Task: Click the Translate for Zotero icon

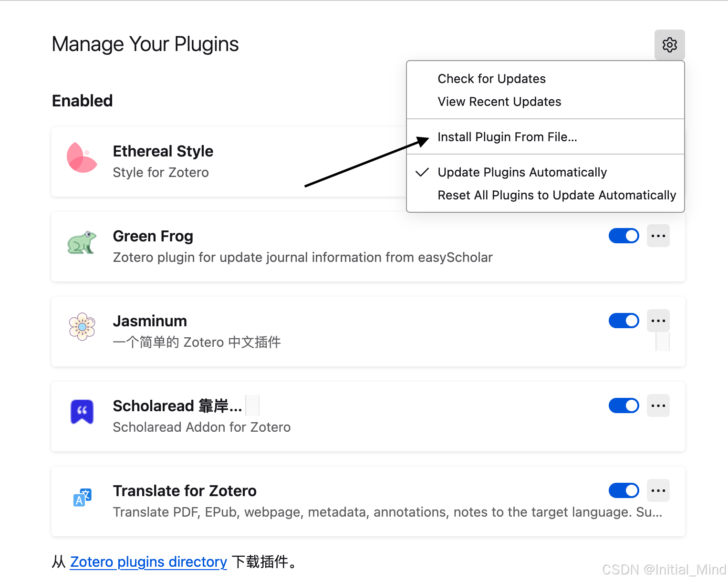Action: [x=82, y=497]
